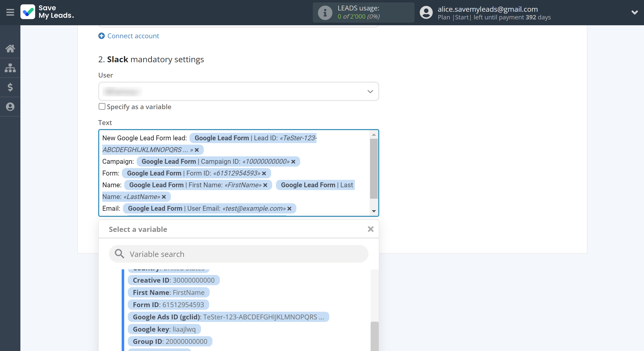
Task: Remove the Last Name variable tag
Action: (x=164, y=197)
